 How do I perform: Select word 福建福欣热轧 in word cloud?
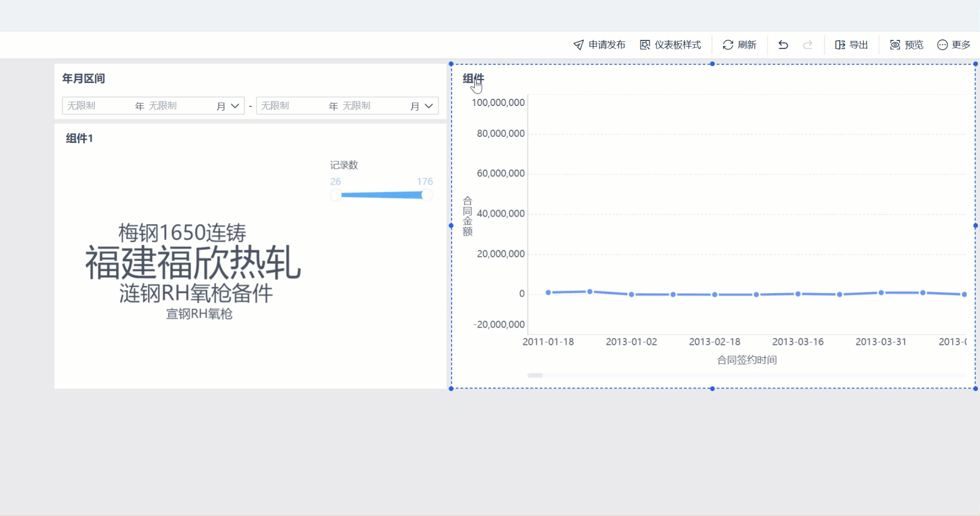193,263
